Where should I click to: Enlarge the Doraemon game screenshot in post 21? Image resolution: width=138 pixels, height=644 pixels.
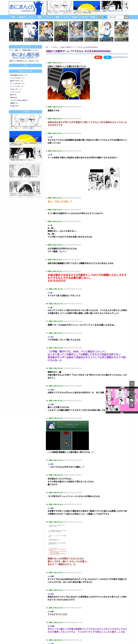(67, 435)
